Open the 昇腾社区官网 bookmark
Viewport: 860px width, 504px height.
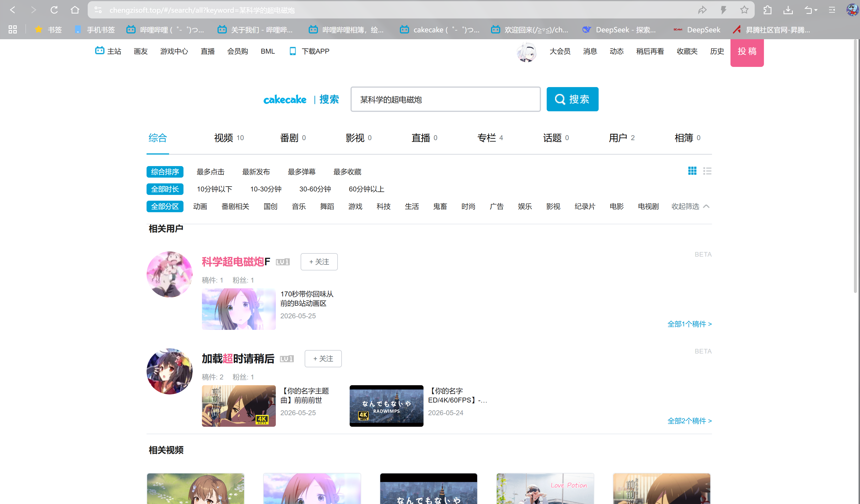click(771, 30)
